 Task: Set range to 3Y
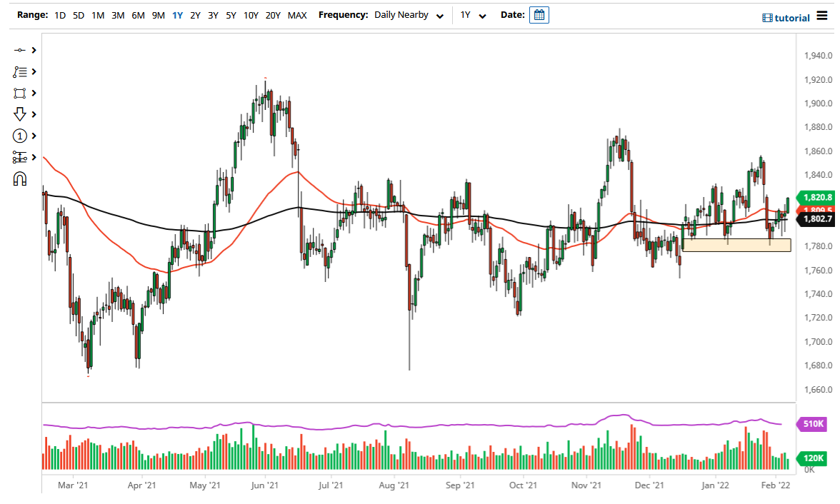213,16
